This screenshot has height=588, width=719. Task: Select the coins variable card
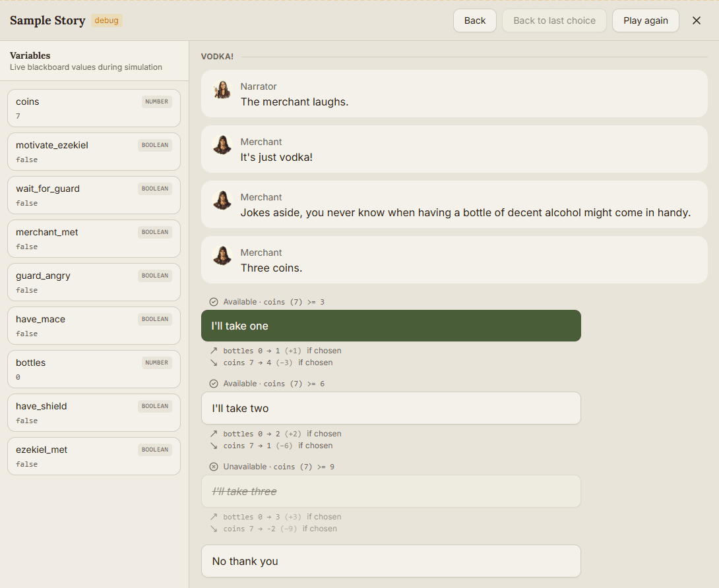click(94, 108)
